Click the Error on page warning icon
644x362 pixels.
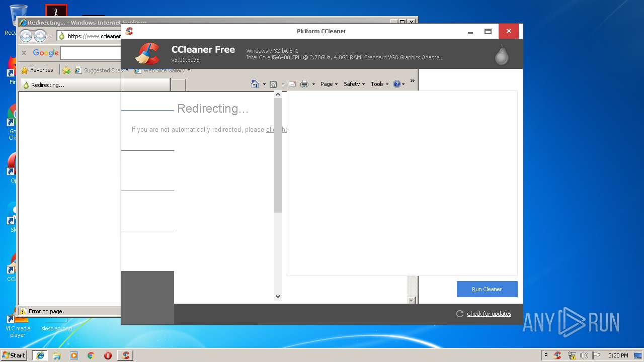(x=23, y=311)
